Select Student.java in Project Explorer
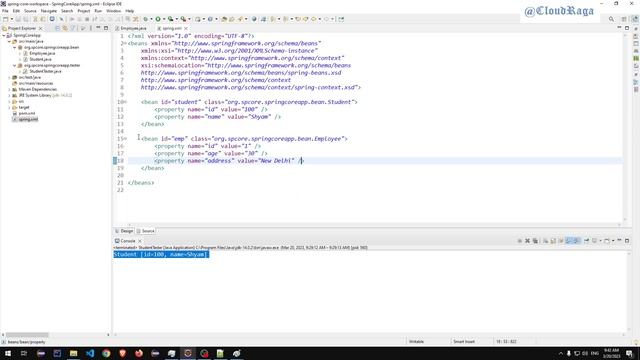 coord(40,60)
